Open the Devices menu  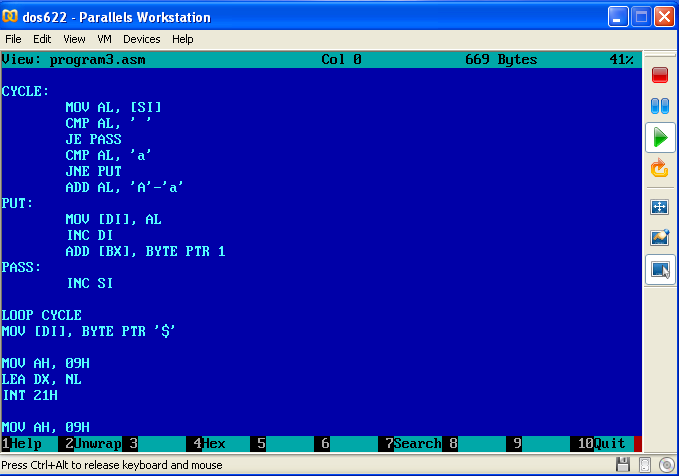tap(142, 39)
